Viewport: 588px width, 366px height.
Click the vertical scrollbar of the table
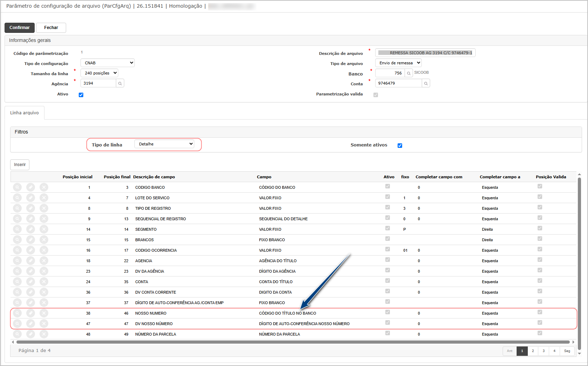pyautogui.click(x=579, y=264)
